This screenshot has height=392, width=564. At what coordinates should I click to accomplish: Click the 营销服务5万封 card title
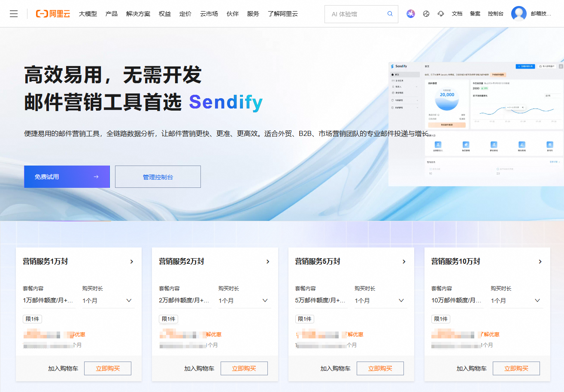point(318,262)
